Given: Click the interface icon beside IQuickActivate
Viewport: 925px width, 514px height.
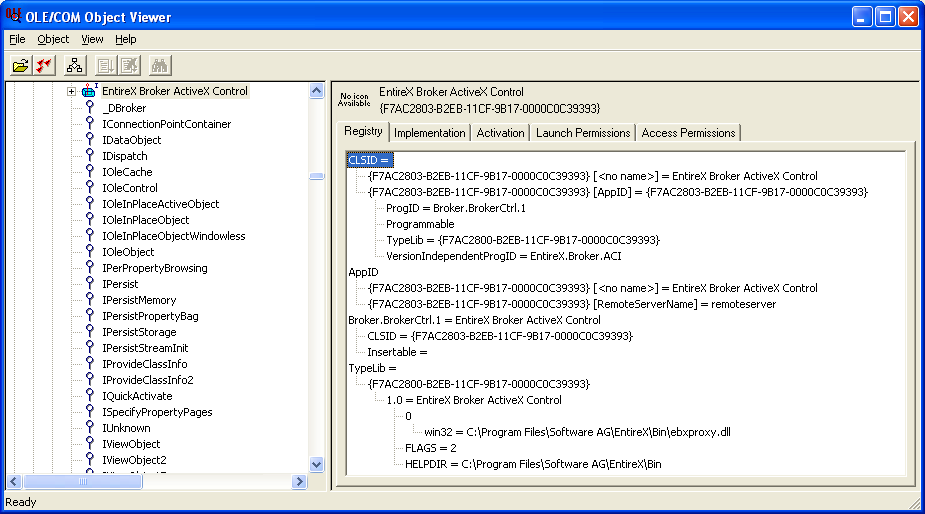Looking at the screenshot, I should pos(90,395).
